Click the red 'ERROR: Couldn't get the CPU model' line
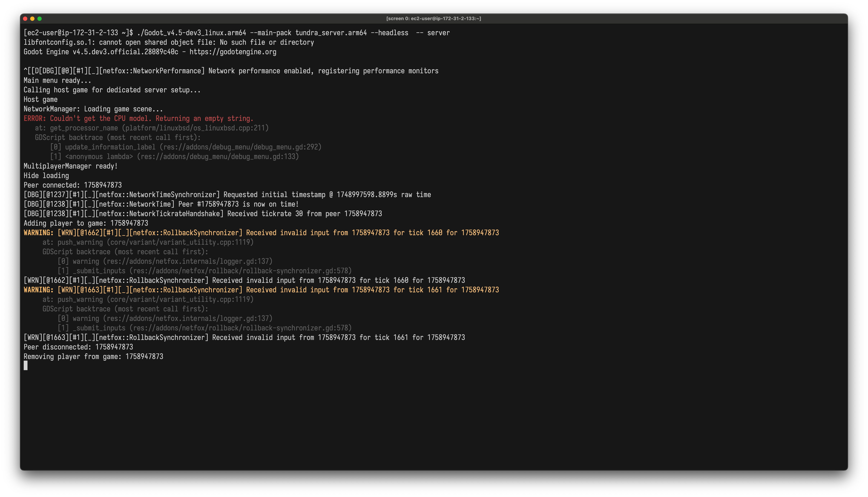Image resolution: width=868 pixels, height=497 pixels. coord(138,118)
